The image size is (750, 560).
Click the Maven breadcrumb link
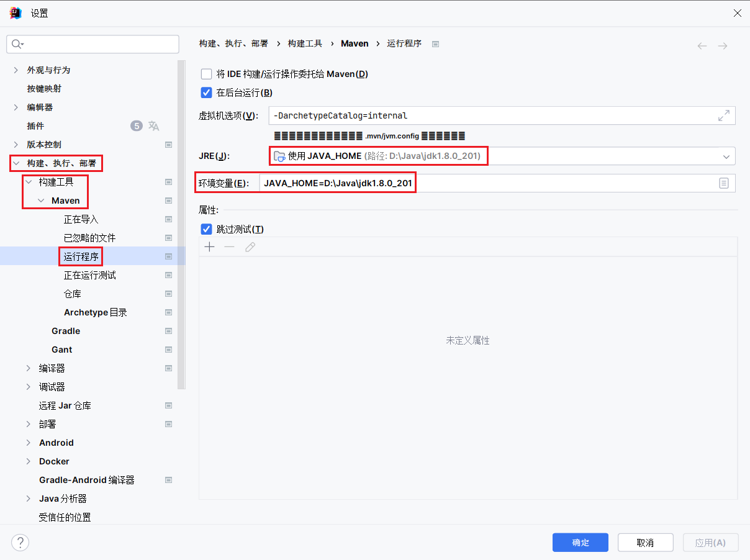tap(355, 43)
